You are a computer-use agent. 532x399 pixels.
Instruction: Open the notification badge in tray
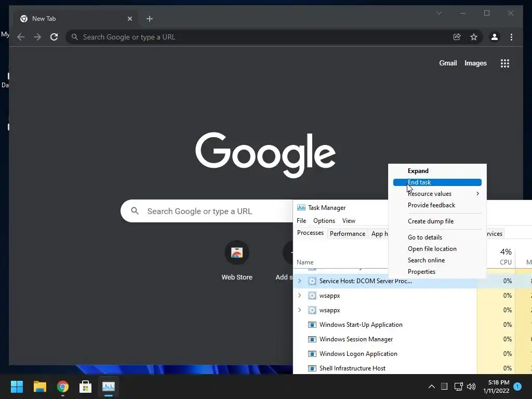[517, 387]
